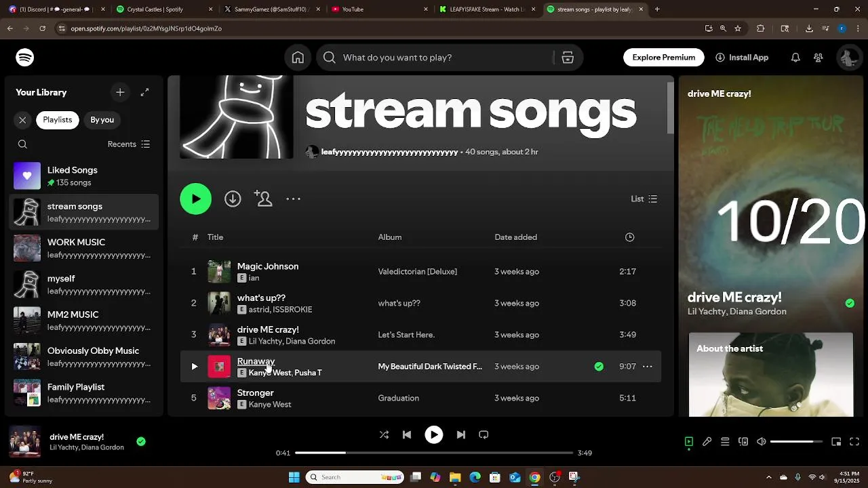Open List view options dropdown
Screen dimensions: 868x488
point(644,199)
